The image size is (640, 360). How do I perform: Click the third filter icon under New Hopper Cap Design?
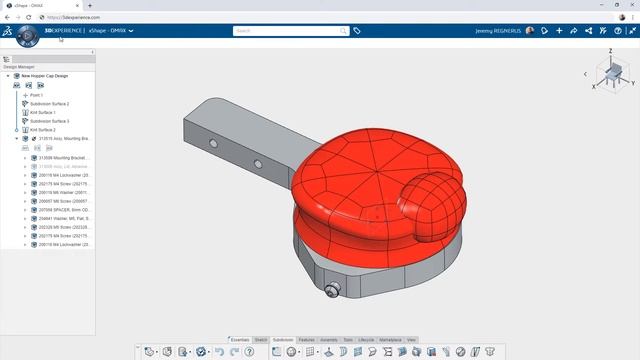(x=40, y=85)
